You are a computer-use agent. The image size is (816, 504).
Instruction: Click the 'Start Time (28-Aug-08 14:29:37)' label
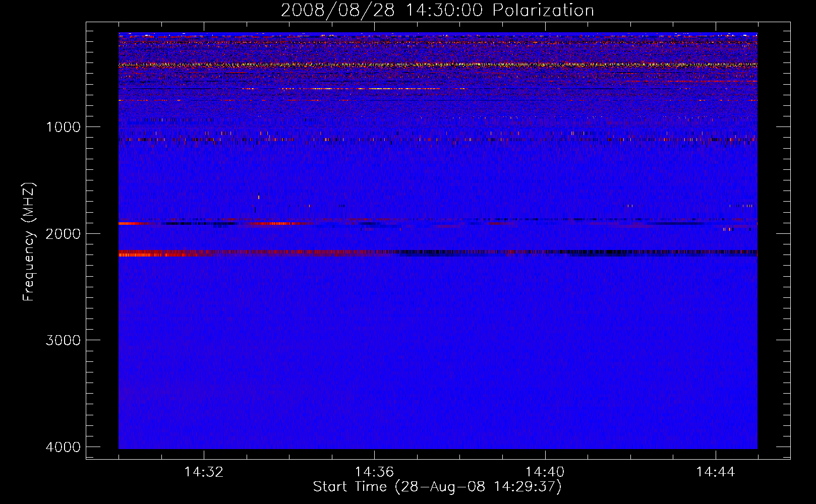coord(437,487)
